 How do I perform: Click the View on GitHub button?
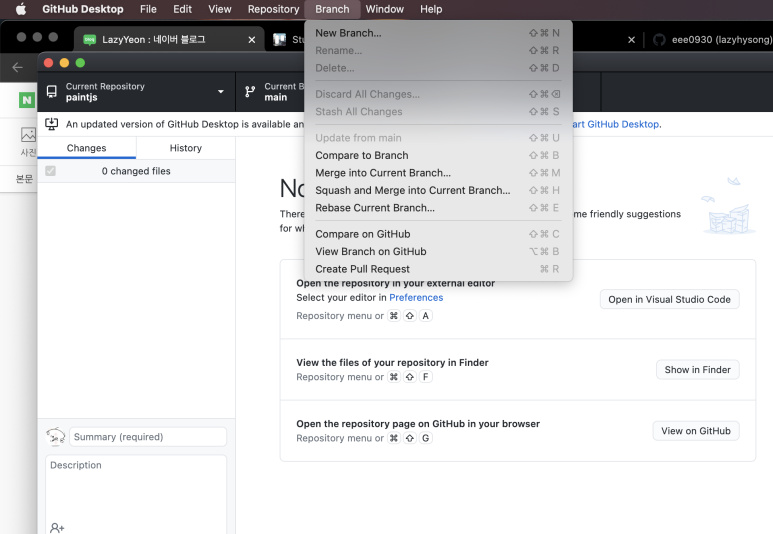696,431
